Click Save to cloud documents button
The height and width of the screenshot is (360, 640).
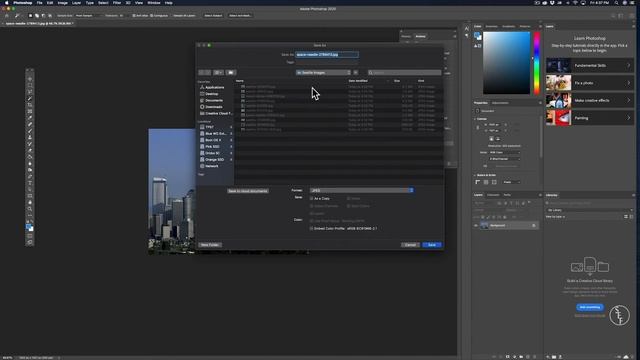[x=248, y=191]
